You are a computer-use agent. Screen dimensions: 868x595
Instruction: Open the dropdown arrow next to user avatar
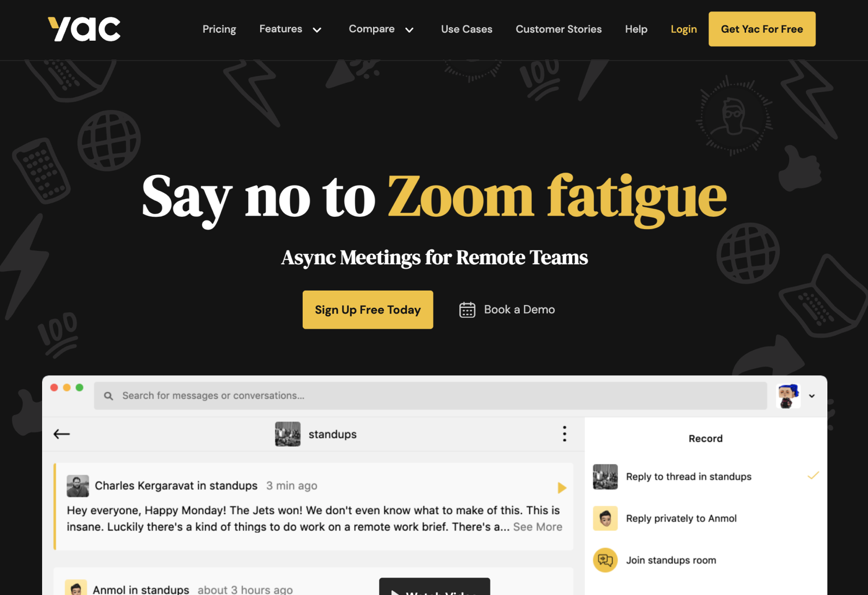pyautogui.click(x=812, y=396)
